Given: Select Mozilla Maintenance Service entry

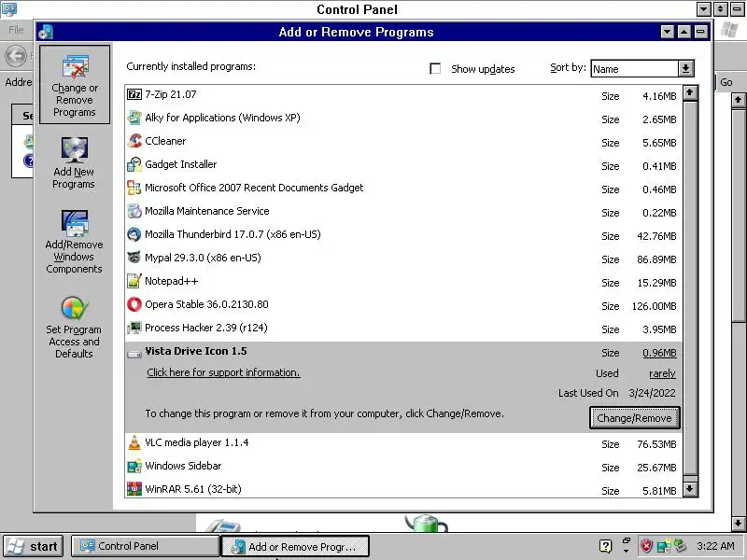Looking at the screenshot, I should pyautogui.click(x=403, y=212).
